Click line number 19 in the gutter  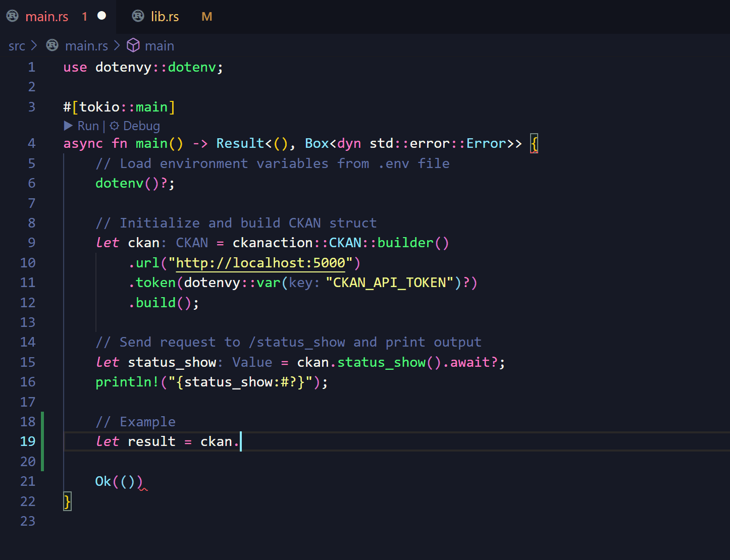click(28, 441)
